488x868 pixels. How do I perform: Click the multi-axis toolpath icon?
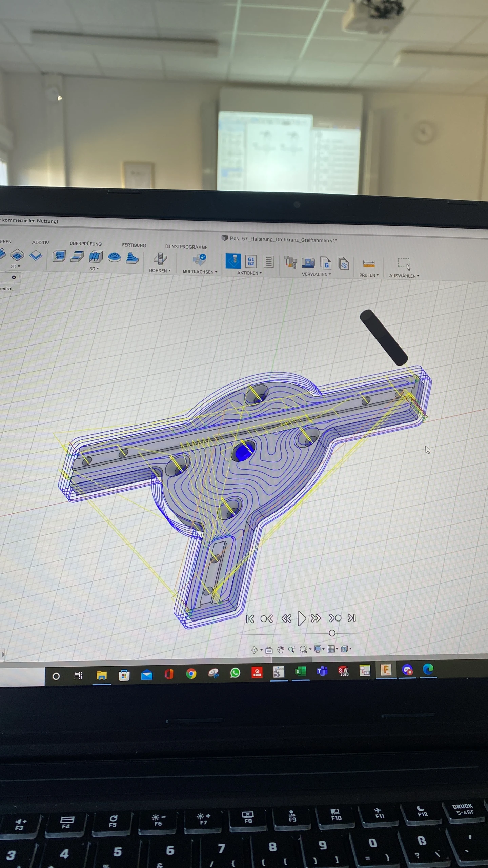[200, 260]
